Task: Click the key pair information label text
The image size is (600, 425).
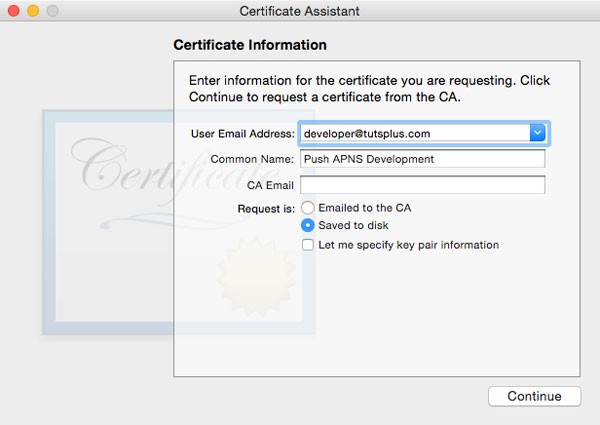Action: click(409, 245)
